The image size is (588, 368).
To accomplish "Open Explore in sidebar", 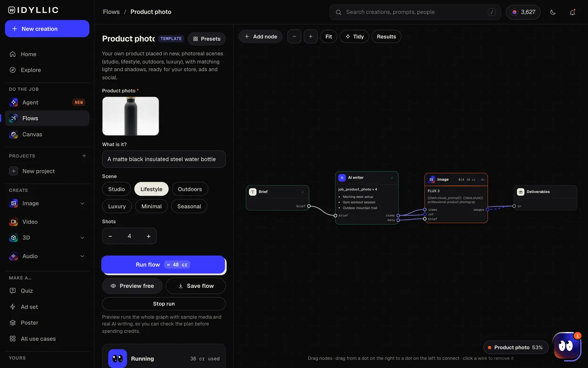I will coord(47,70).
